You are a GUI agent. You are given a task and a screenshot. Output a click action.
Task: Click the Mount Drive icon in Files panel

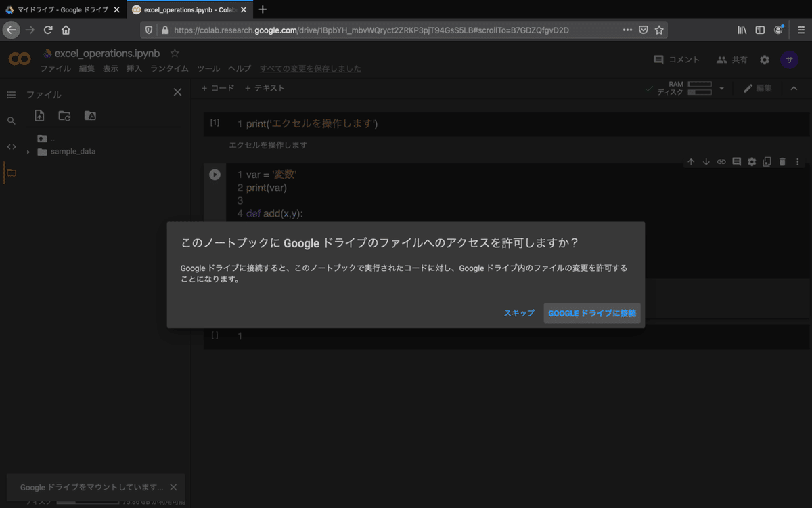coord(90,116)
